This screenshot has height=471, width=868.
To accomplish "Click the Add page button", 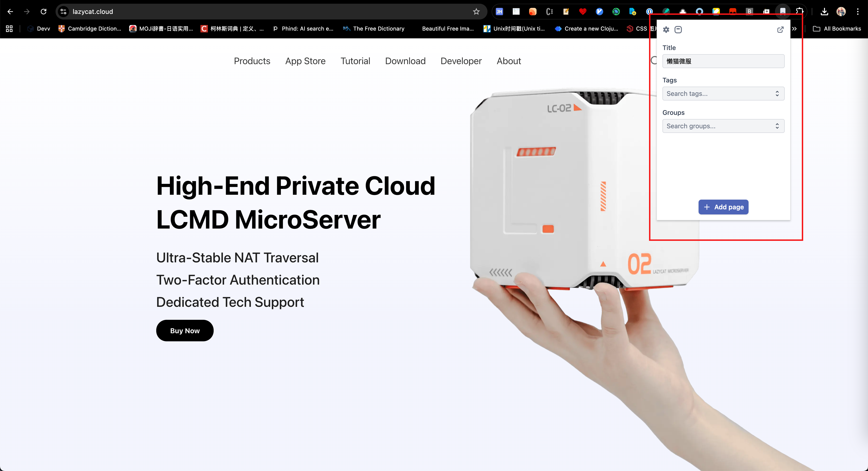I will tap(723, 207).
